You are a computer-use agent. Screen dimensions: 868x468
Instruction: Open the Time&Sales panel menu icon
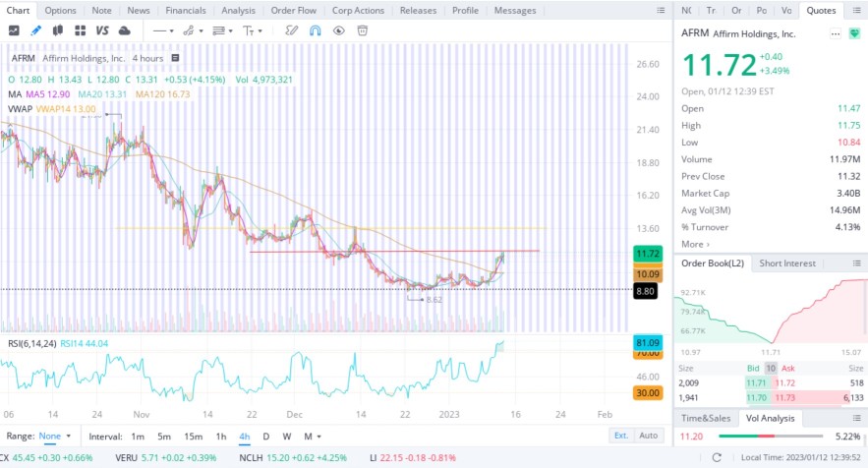tap(856, 418)
